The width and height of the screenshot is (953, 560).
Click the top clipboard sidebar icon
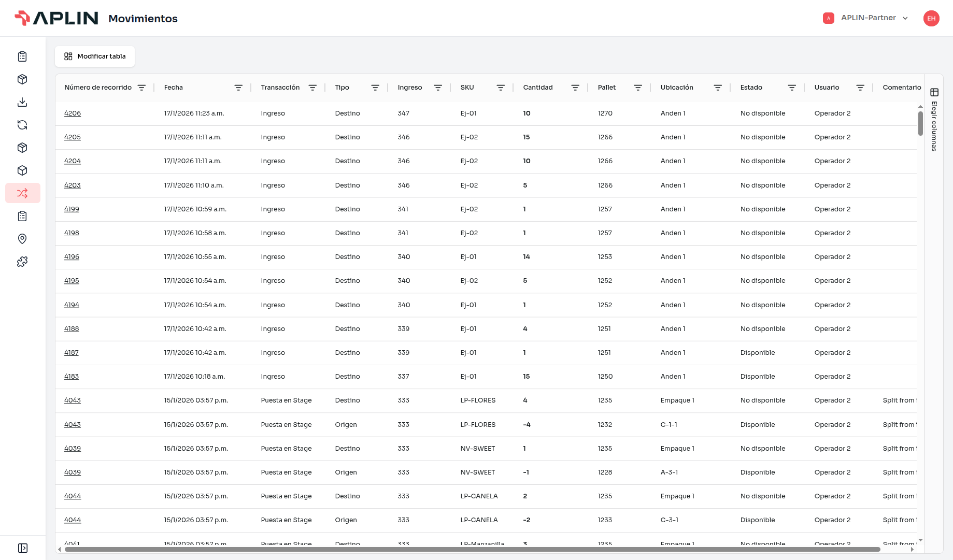pyautogui.click(x=22, y=56)
